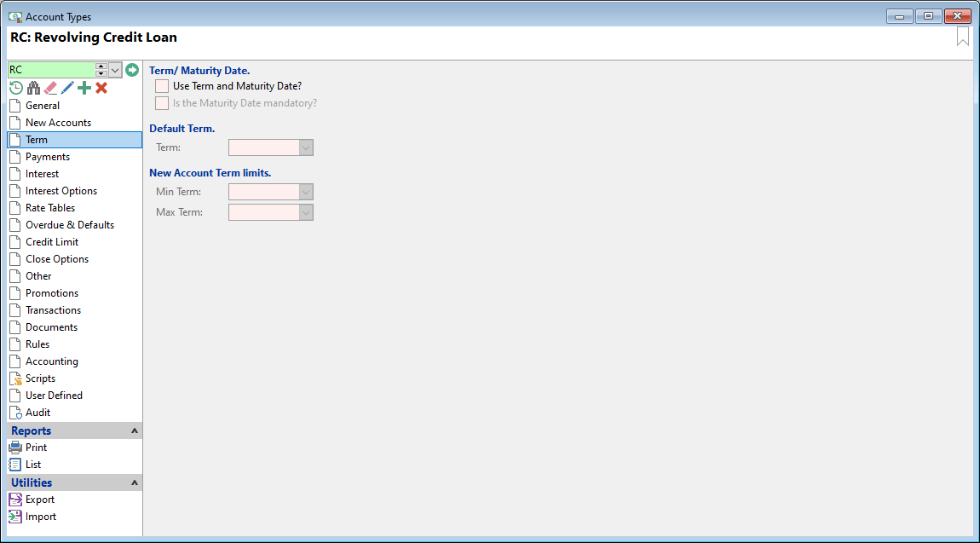Screen dimensions: 980x543
Task: Open the Interest page
Action: (75, 174)
